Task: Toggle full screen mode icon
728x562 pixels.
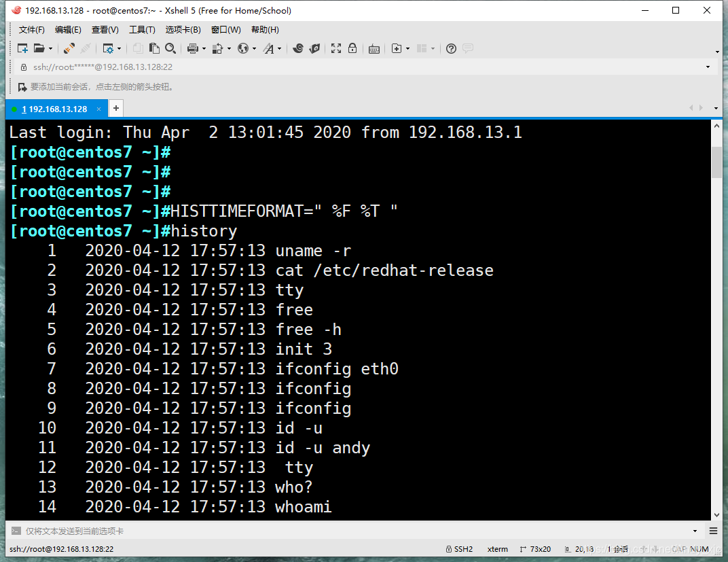Action: click(x=336, y=48)
